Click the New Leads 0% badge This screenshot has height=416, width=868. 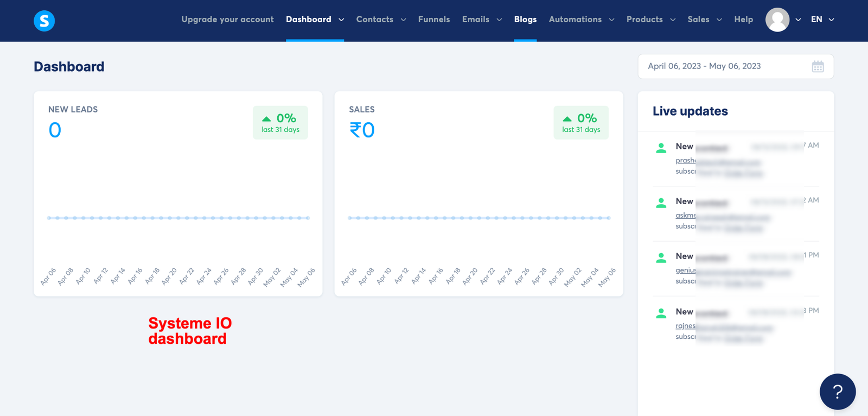pyautogui.click(x=280, y=123)
